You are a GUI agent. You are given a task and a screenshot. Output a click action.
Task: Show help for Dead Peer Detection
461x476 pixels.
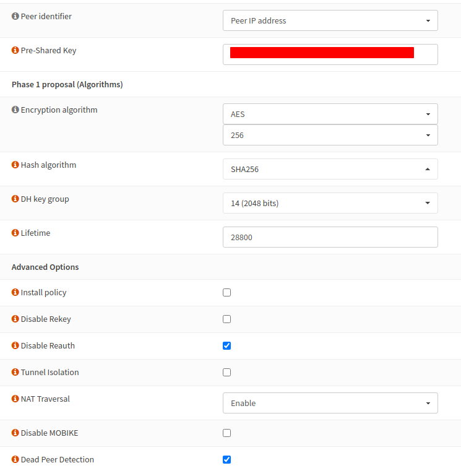click(x=15, y=459)
